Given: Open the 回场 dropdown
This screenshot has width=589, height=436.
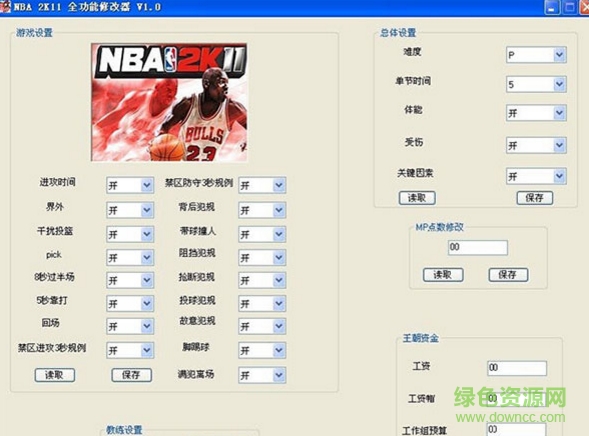Looking at the screenshot, I should click(130, 326).
